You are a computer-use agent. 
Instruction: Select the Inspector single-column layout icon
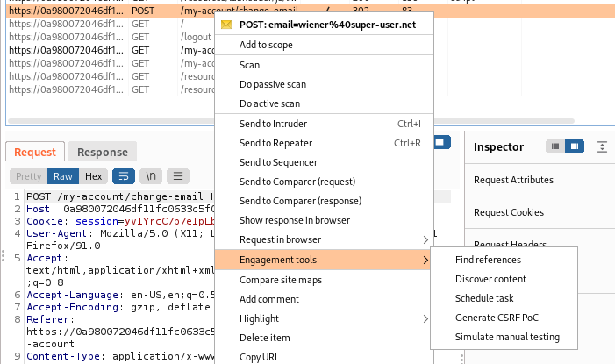[554, 146]
